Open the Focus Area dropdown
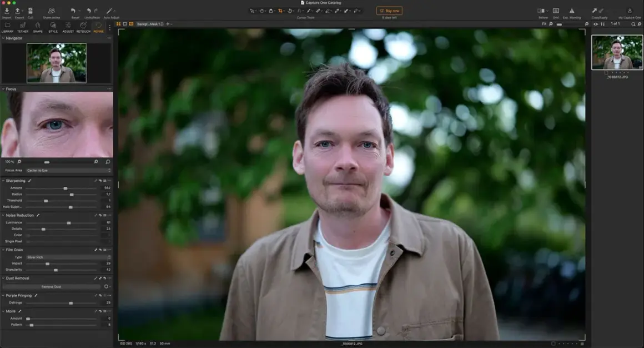 69,170
